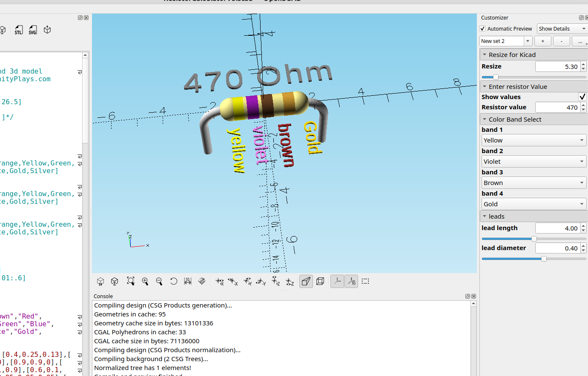The width and height of the screenshot is (588, 376).
Task: Click the ... preset options button
Action: pyautogui.click(x=580, y=41)
